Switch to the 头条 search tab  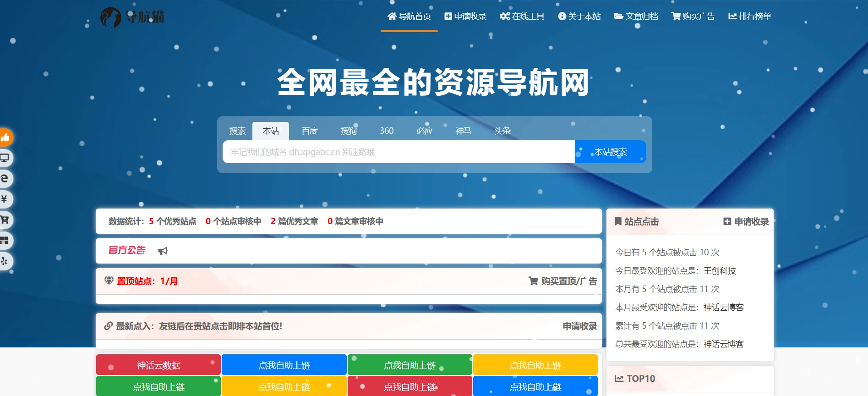pos(502,131)
